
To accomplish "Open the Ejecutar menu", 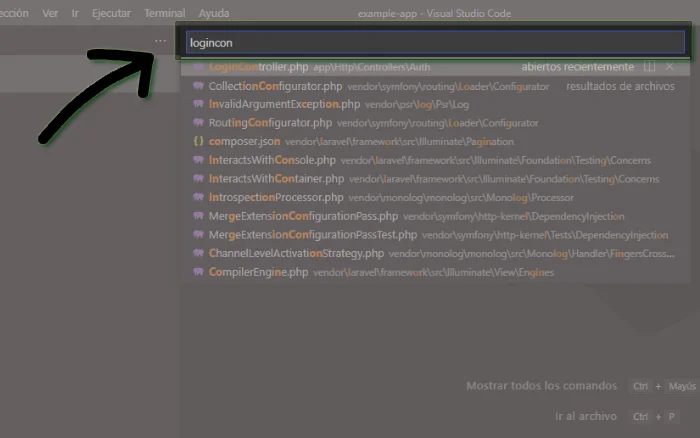I will (111, 13).
